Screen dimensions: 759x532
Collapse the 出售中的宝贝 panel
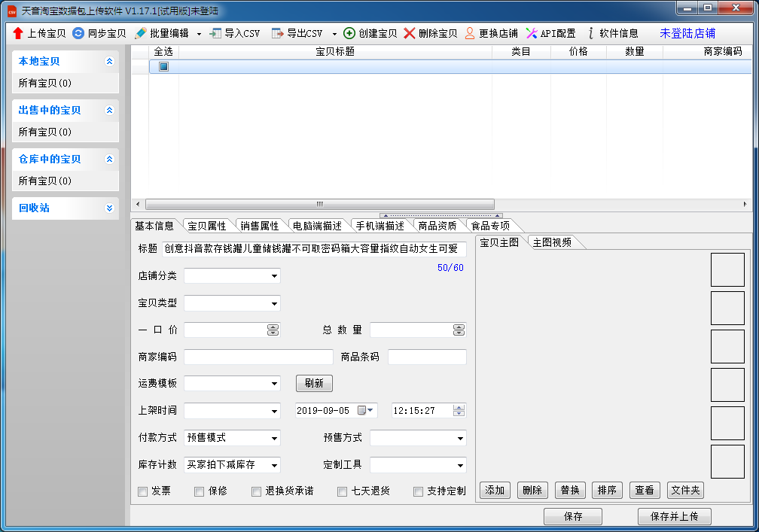coord(109,110)
